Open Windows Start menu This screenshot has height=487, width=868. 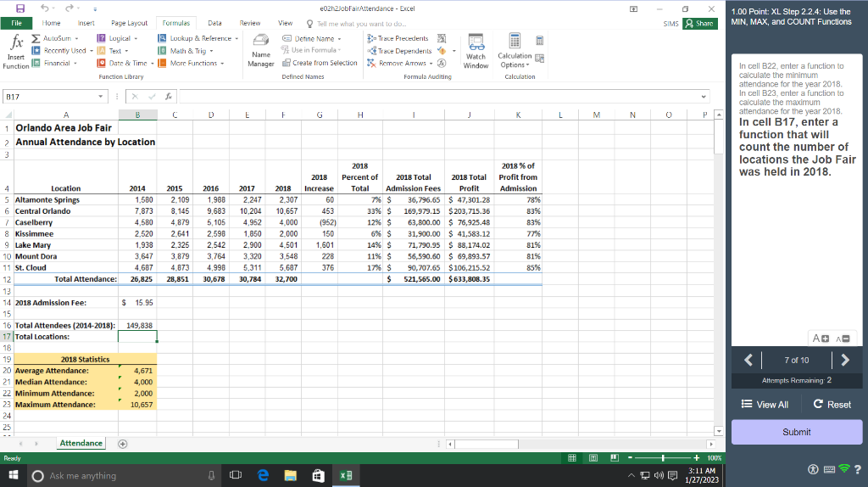[14, 475]
